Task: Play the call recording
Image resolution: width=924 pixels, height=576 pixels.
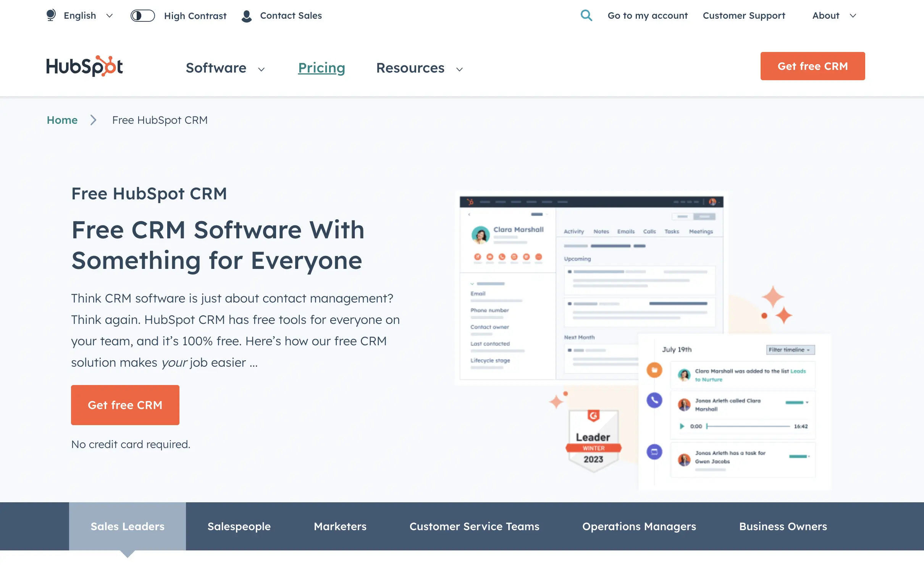Action: tap(682, 426)
